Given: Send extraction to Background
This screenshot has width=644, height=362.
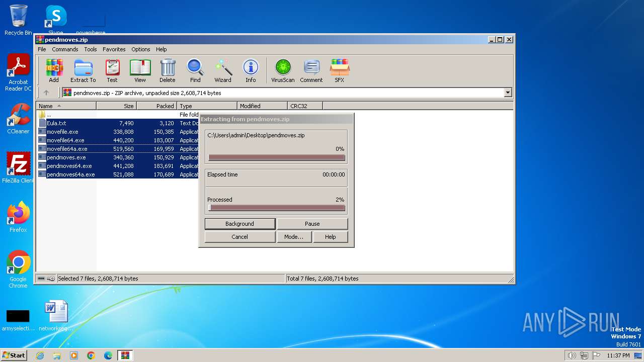Looking at the screenshot, I should click(x=240, y=224).
